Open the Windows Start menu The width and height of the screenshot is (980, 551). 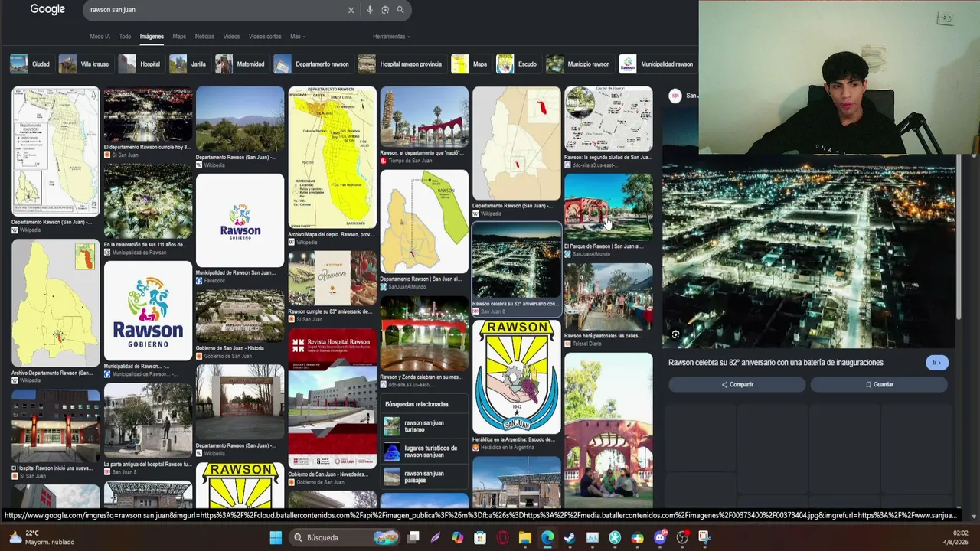coord(276,537)
